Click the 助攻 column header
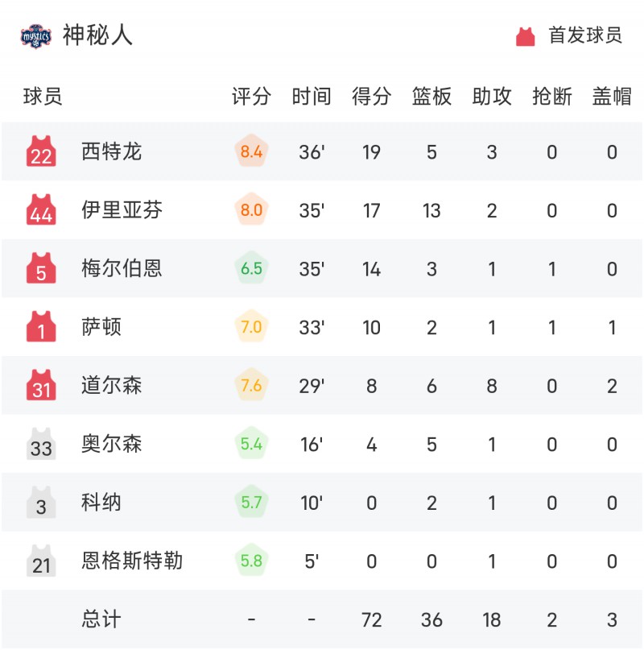Image resolution: width=644 pixels, height=650 pixels. (492, 96)
